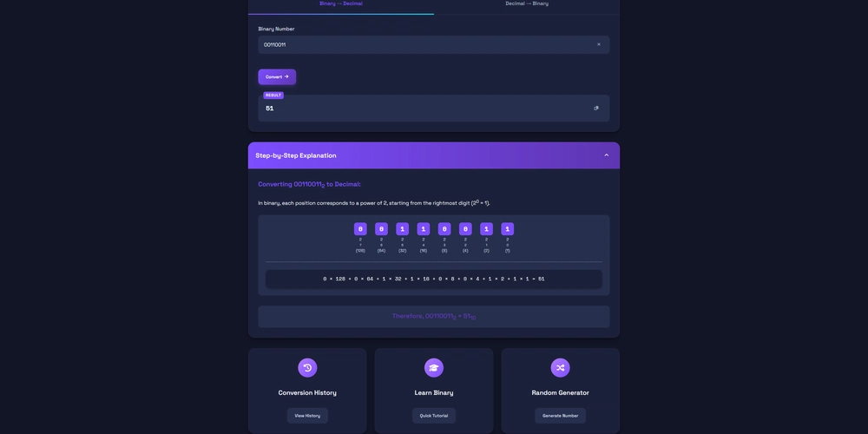Click the bit box above (2)
Screen dimensions: 868x434
[x=487, y=229]
